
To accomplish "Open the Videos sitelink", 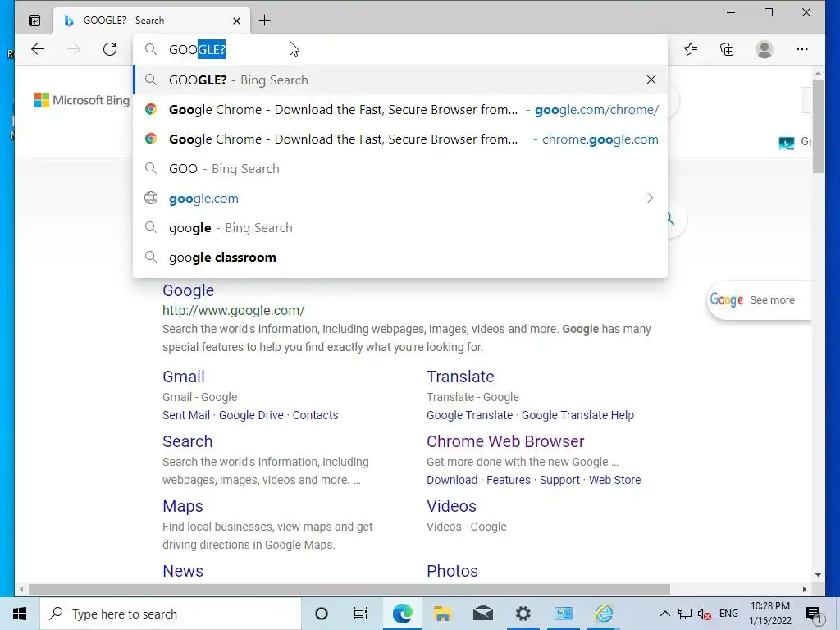I will point(451,506).
